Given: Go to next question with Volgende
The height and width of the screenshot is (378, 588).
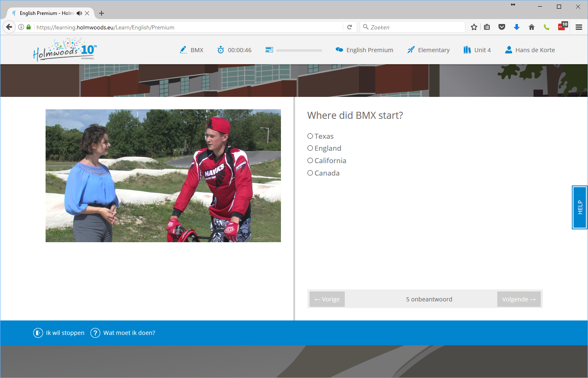Looking at the screenshot, I should pos(519,299).
